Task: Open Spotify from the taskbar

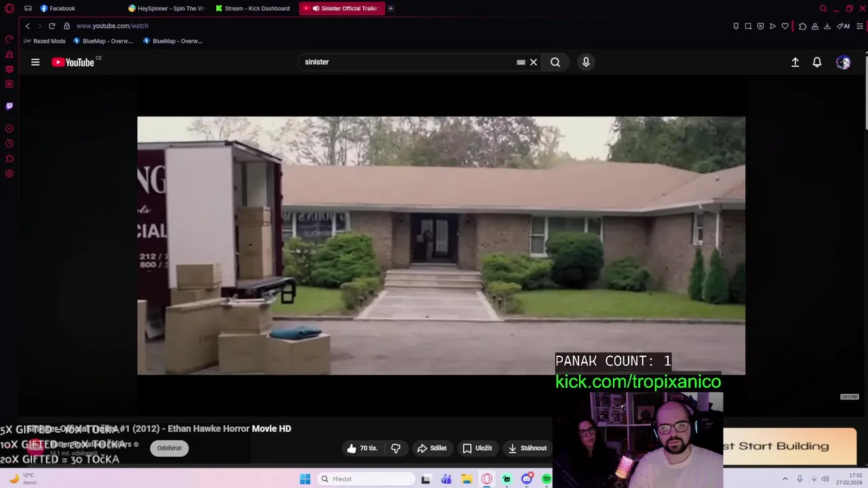Action: (547, 479)
